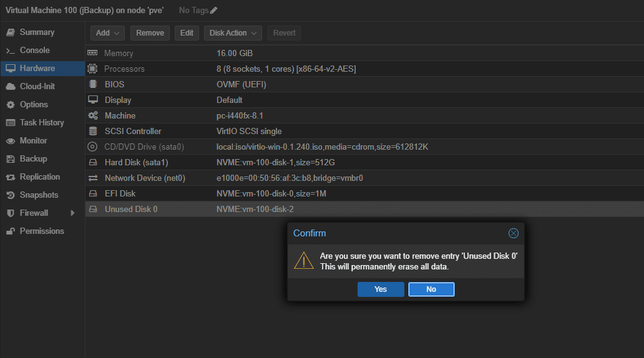
Task: Click the Firewall shield icon
Action: pyautogui.click(x=11, y=213)
